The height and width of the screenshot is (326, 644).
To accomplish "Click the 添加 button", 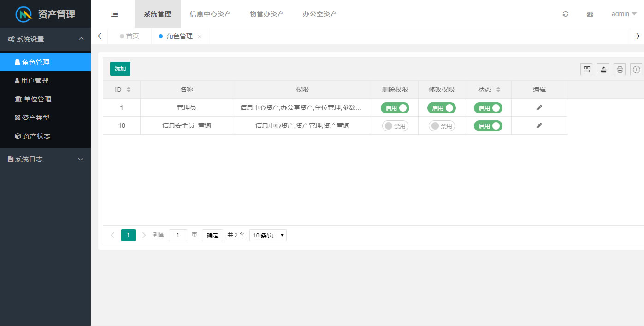I will pyautogui.click(x=120, y=69).
